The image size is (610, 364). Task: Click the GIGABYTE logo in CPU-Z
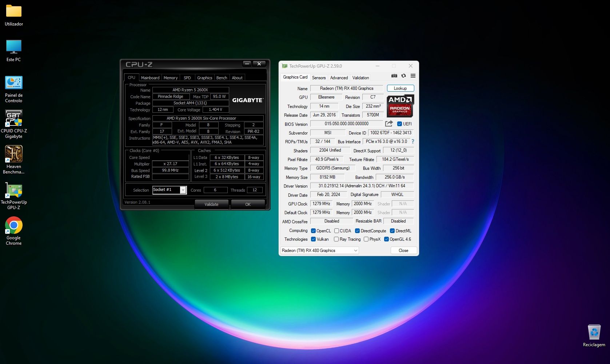248,100
